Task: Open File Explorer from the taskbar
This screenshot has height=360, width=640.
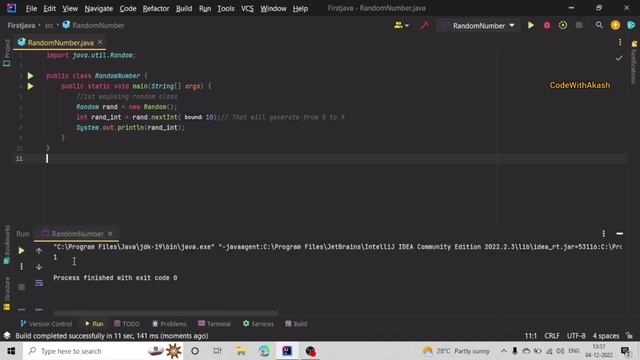Action: pyautogui.click(x=241, y=351)
